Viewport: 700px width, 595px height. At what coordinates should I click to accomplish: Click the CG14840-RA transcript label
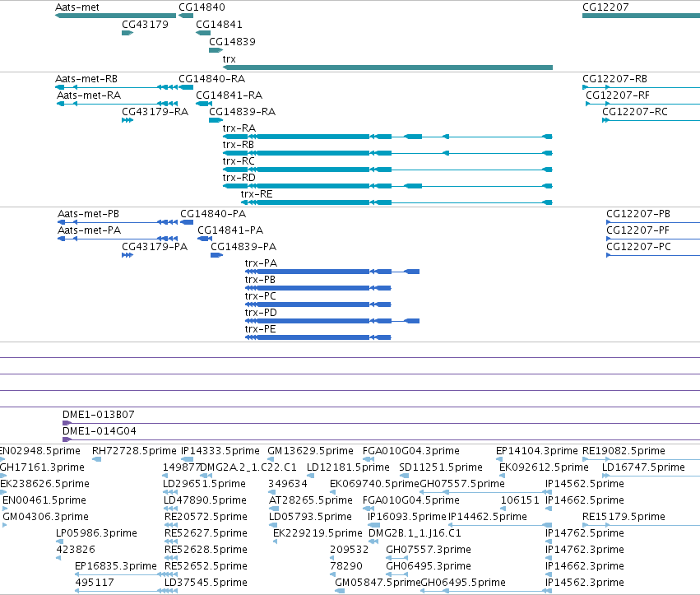point(212,79)
